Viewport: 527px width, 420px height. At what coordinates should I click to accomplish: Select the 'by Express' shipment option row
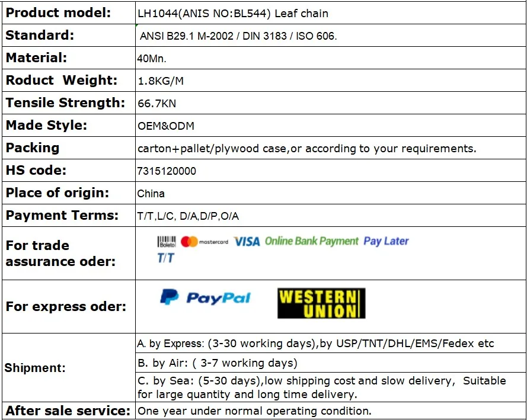(315, 344)
